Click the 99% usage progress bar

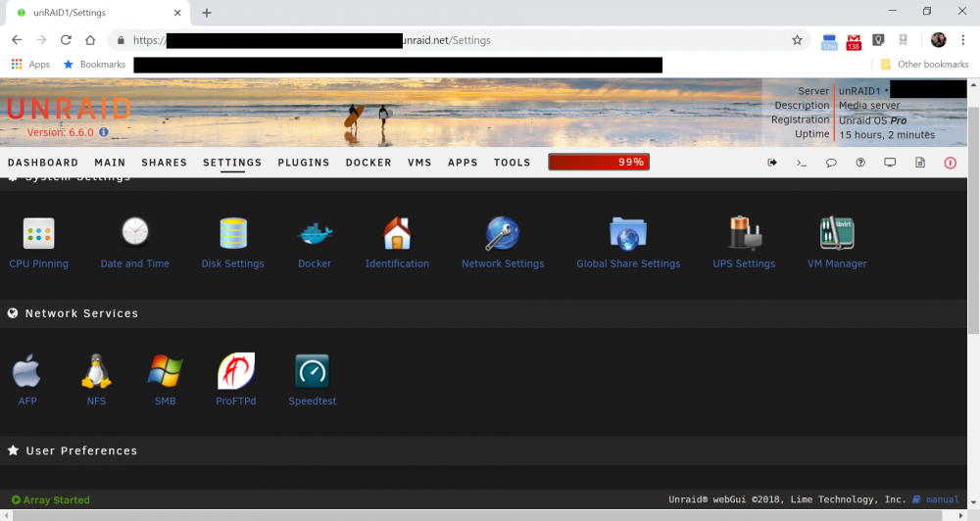599,162
